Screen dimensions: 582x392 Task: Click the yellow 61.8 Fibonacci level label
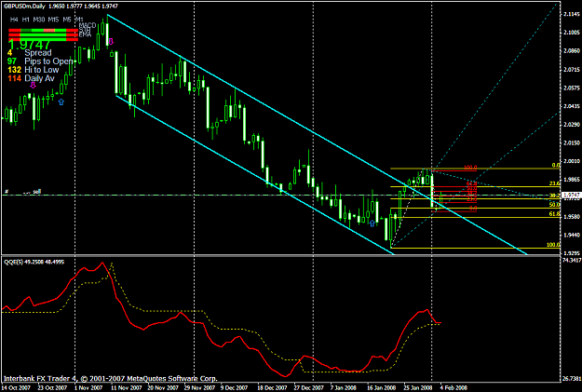[x=555, y=214]
